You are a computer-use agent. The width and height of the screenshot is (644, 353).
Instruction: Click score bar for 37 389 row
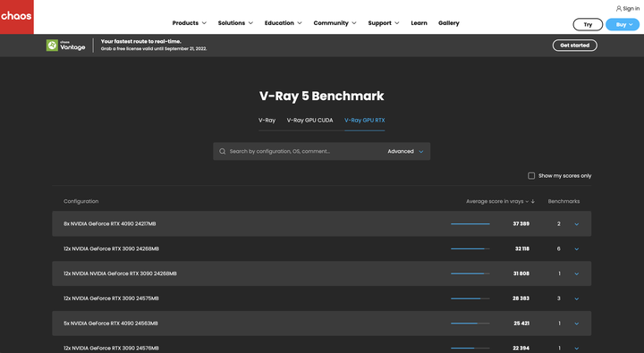[x=470, y=224]
